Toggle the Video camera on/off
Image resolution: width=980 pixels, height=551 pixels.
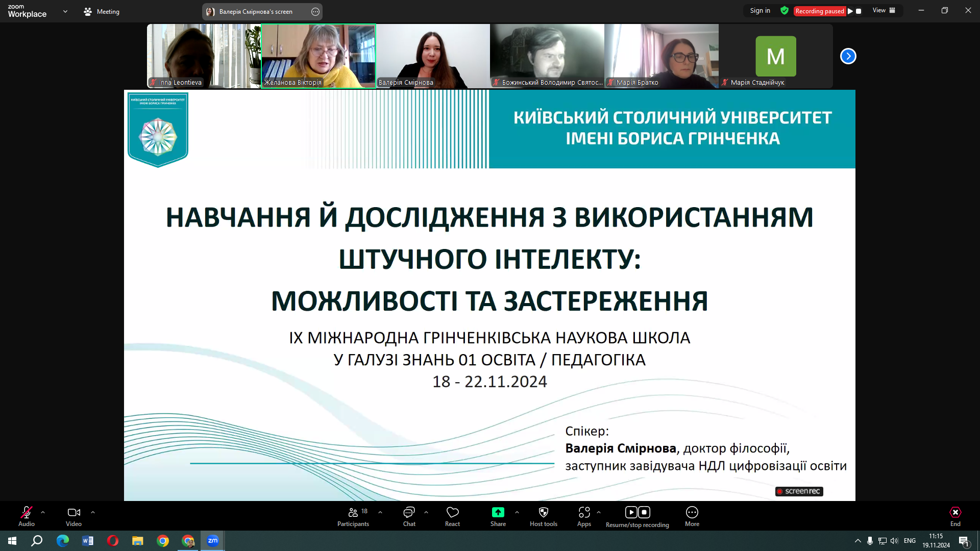click(x=73, y=512)
